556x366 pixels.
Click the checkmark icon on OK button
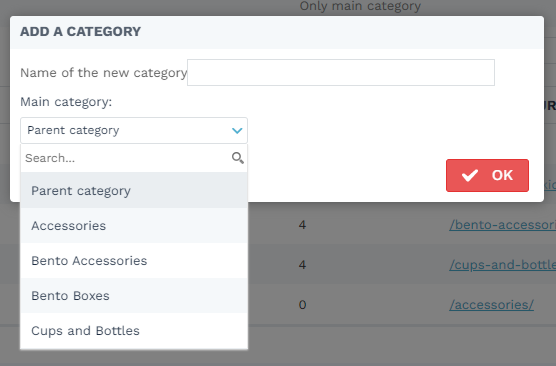470,175
